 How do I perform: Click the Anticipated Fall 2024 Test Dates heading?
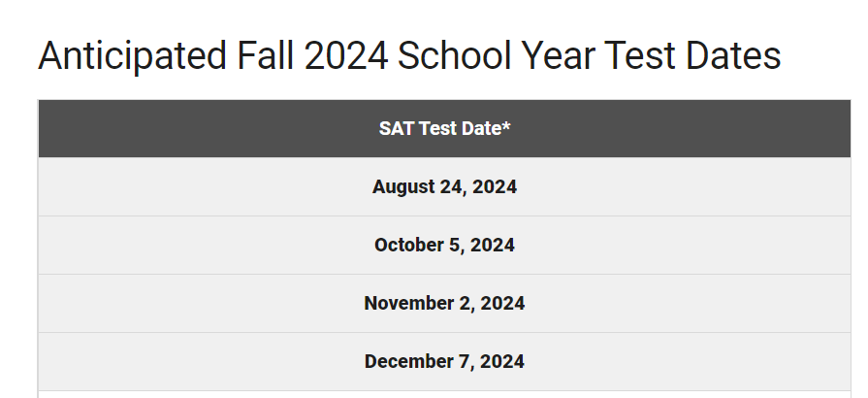pyautogui.click(x=408, y=56)
